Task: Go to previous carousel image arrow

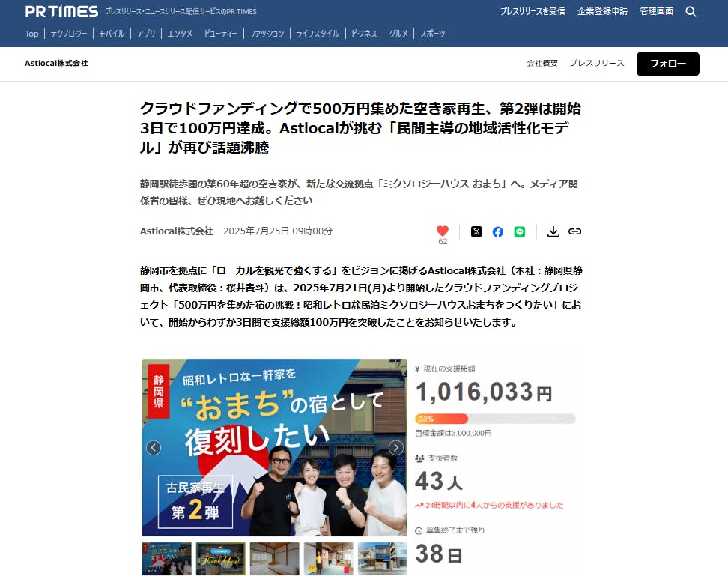Action: (x=154, y=448)
